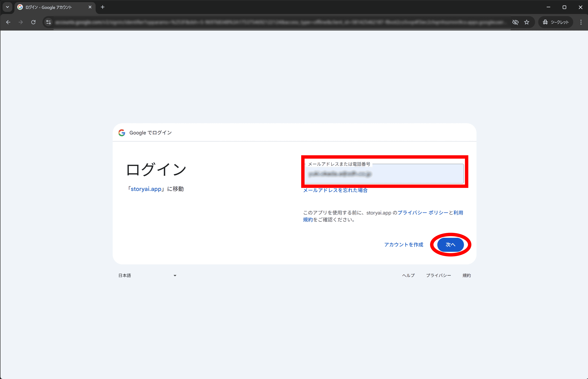This screenshot has width=588, height=379.
Task: Open the storyai.app link
Action: pyautogui.click(x=146, y=189)
